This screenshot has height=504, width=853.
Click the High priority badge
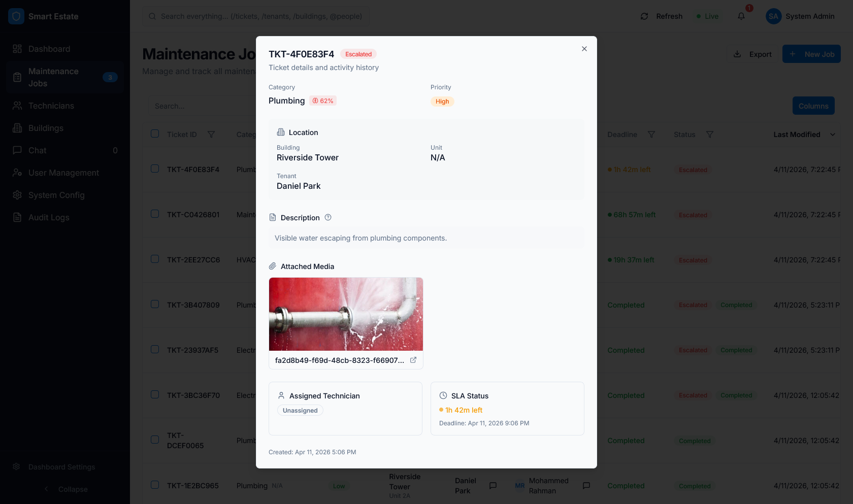(x=442, y=102)
